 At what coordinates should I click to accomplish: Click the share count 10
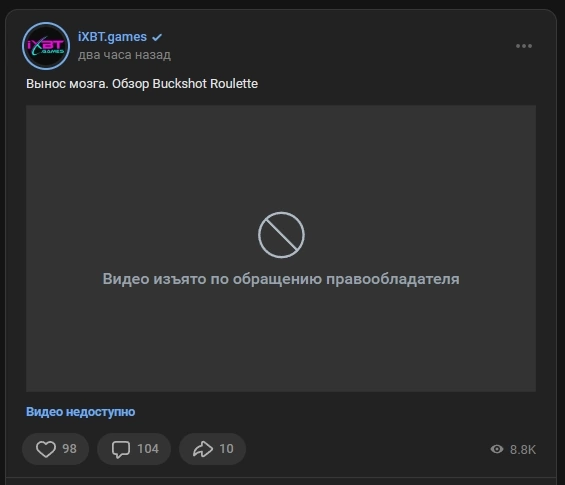(x=226, y=449)
